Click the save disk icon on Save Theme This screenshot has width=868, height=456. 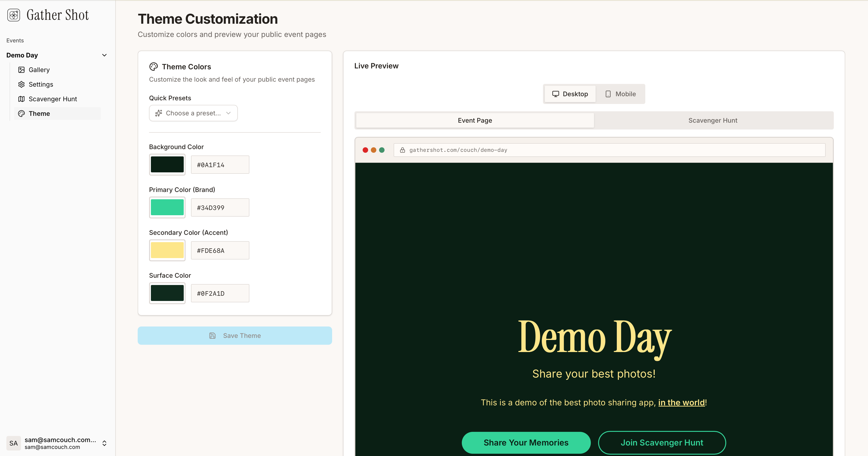(x=212, y=335)
